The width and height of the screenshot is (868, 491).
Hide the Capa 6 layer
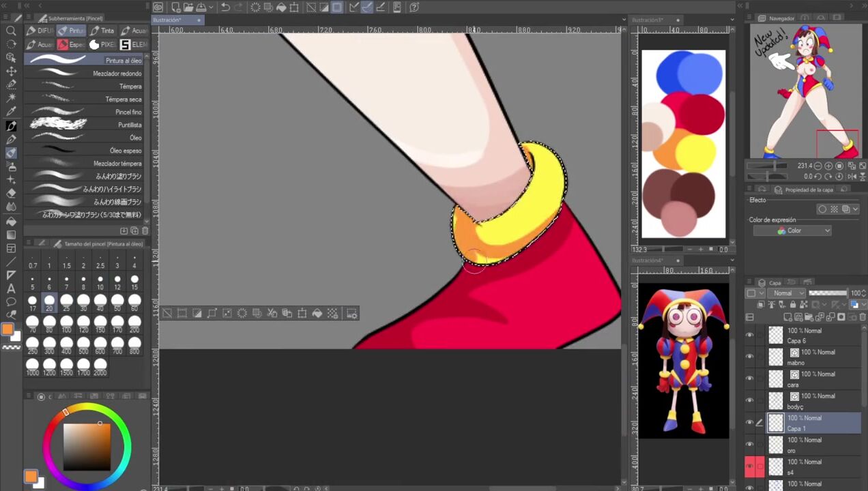point(749,335)
